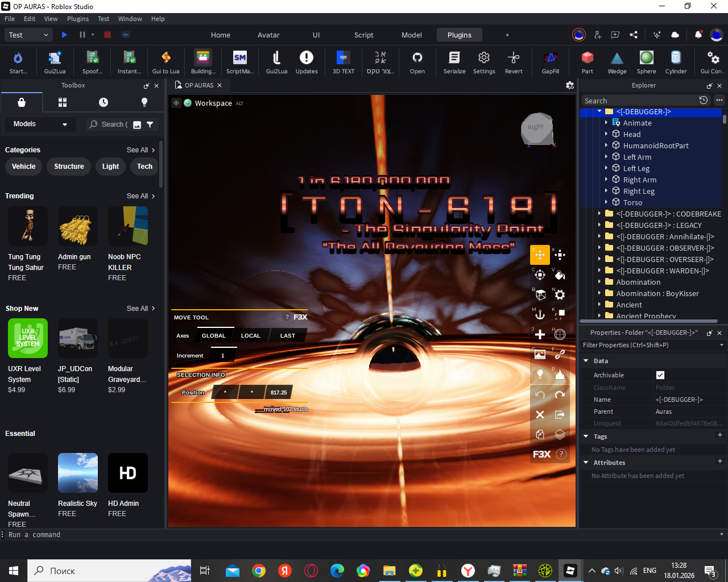
Task: Expand the Abomination folder in Explorer
Action: [x=599, y=282]
